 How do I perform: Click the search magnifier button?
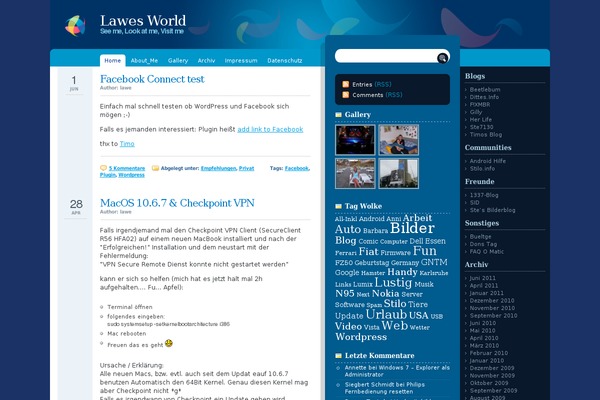click(x=442, y=58)
